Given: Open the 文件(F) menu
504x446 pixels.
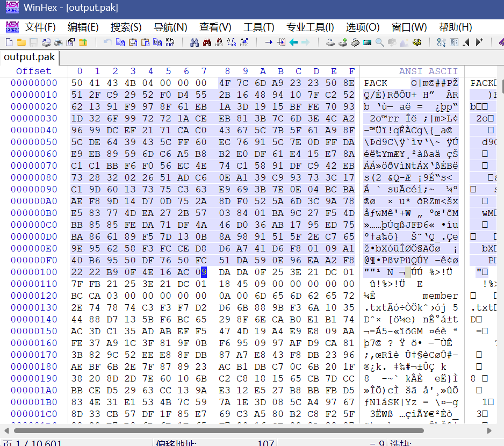Looking at the screenshot, I should pos(40,27).
